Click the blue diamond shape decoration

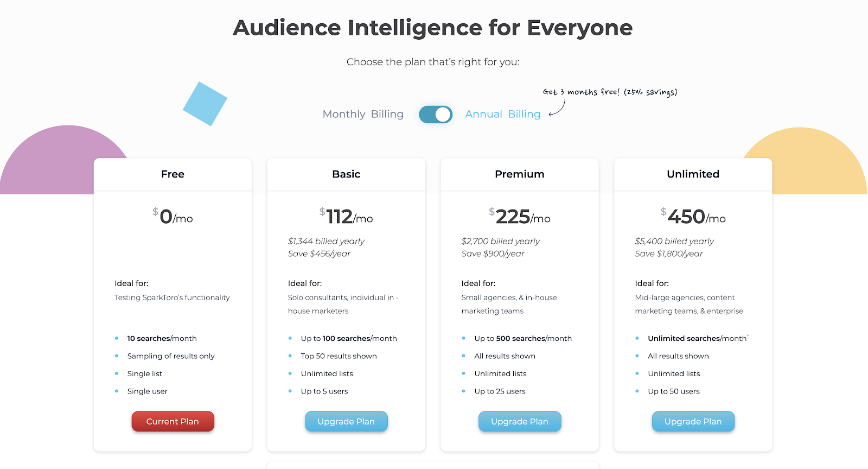(205, 104)
